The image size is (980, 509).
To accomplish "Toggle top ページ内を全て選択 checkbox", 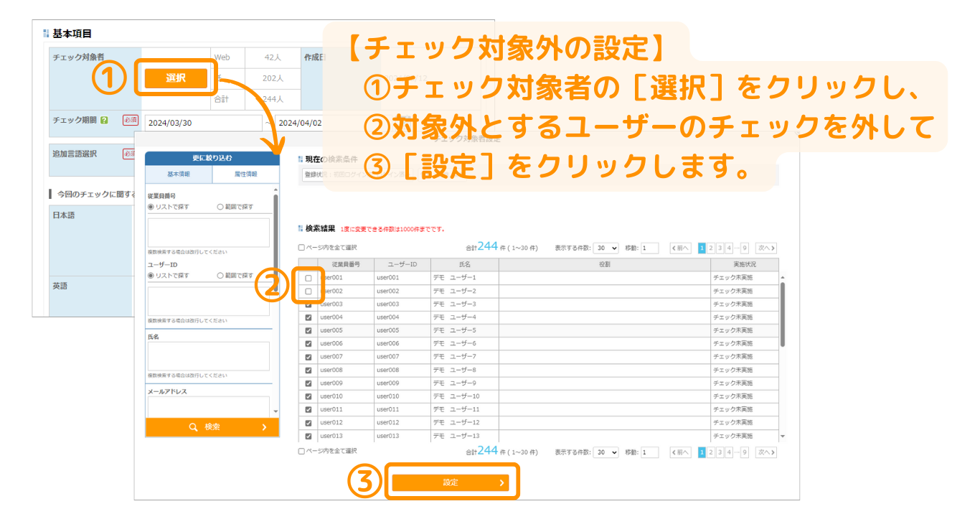I will pos(302,248).
